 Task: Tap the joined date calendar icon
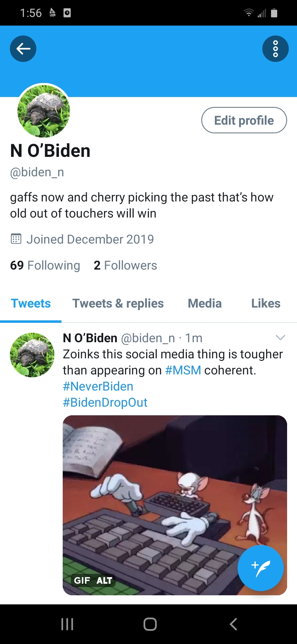point(16,239)
